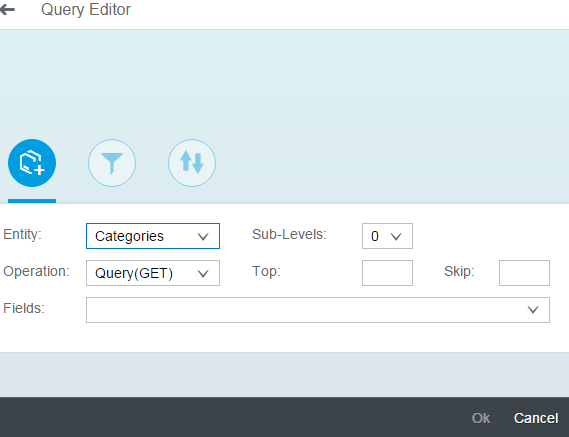The width and height of the screenshot is (569, 437).
Task: Dismiss the dialog with Cancel
Action: (536, 418)
